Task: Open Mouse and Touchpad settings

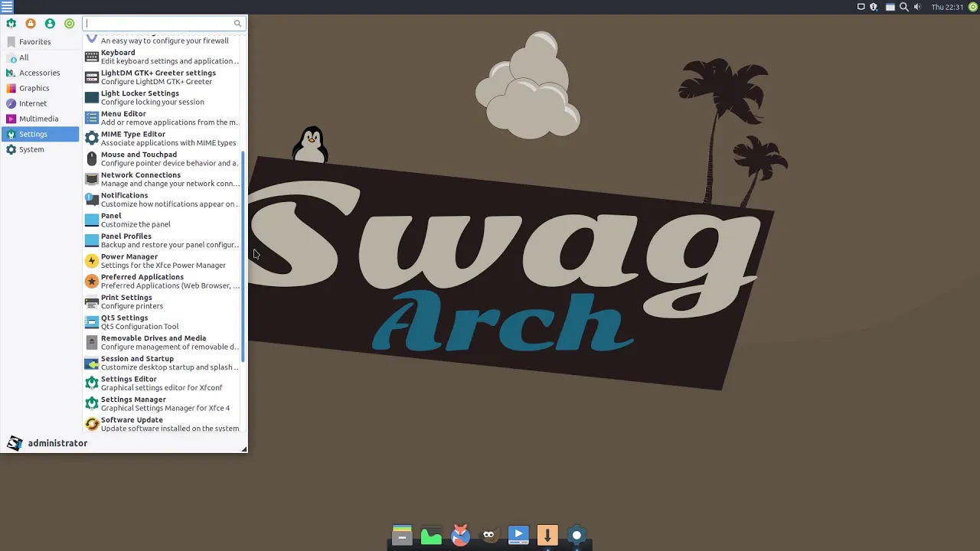Action: pos(162,159)
